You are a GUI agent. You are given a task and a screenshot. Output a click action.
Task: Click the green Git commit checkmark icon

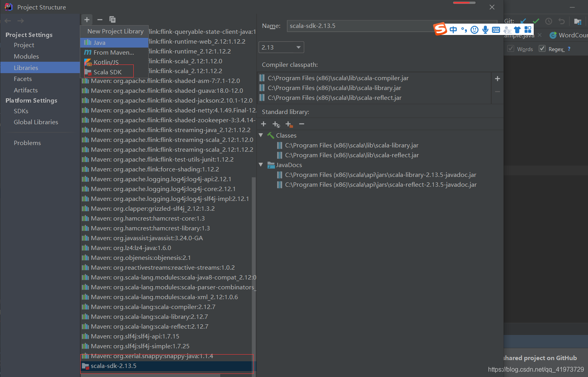[536, 21]
